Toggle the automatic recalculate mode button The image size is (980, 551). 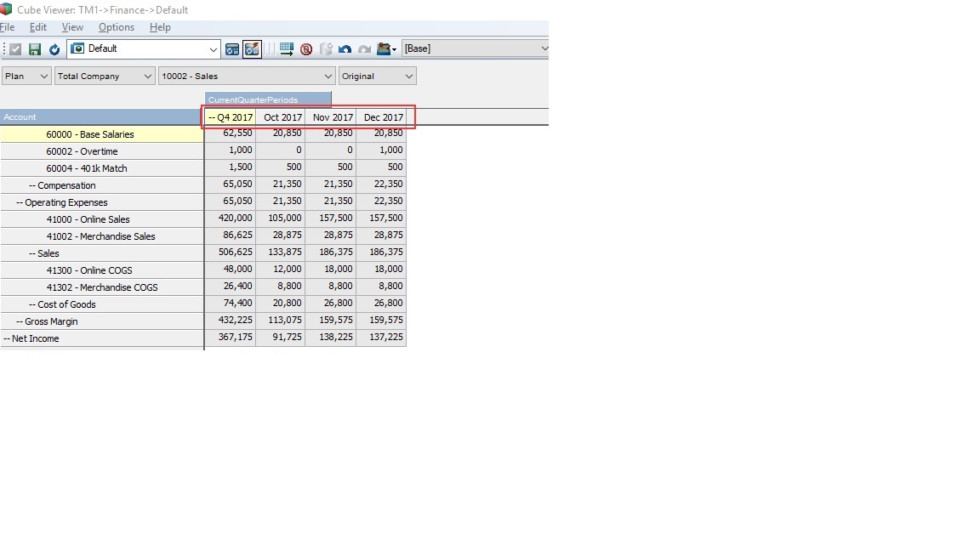(252, 49)
